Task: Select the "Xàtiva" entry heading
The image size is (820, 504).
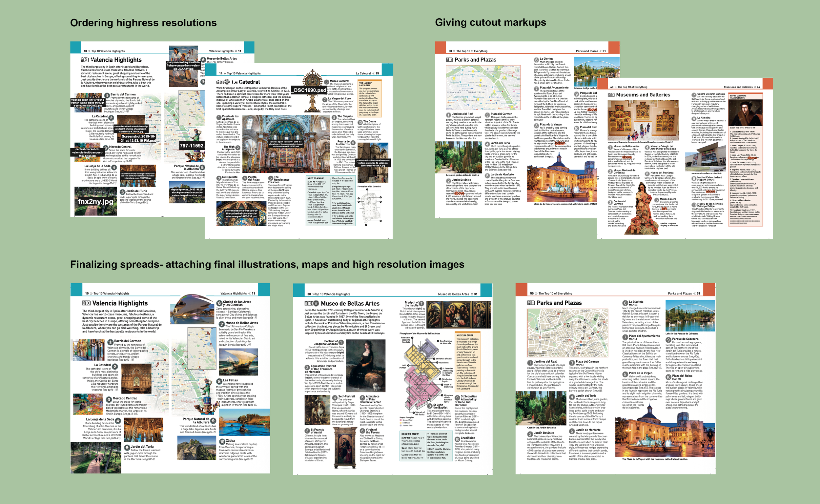Action: pyautogui.click(x=230, y=441)
